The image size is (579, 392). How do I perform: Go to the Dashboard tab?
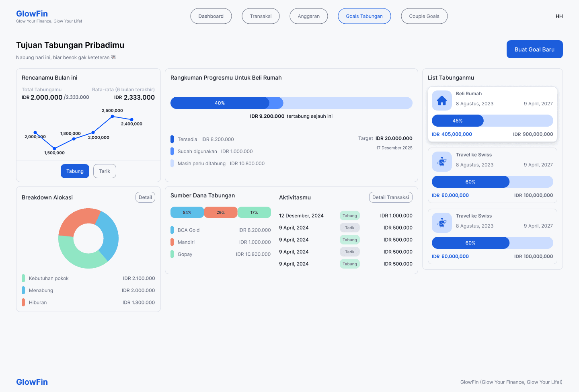click(x=211, y=16)
